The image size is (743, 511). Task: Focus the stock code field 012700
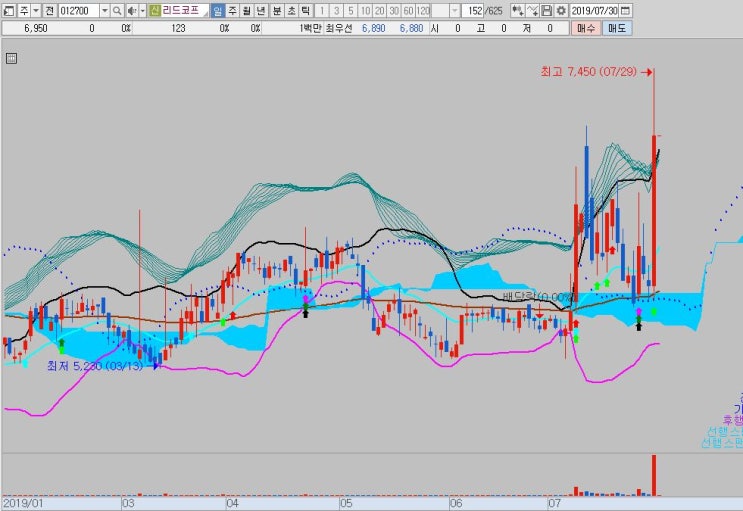point(79,10)
